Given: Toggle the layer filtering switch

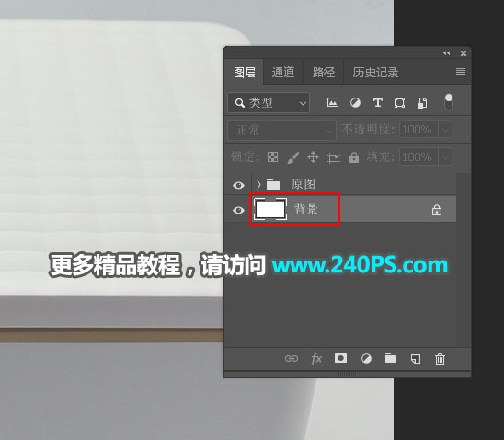Looking at the screenshot, I should tap(449, 102).
